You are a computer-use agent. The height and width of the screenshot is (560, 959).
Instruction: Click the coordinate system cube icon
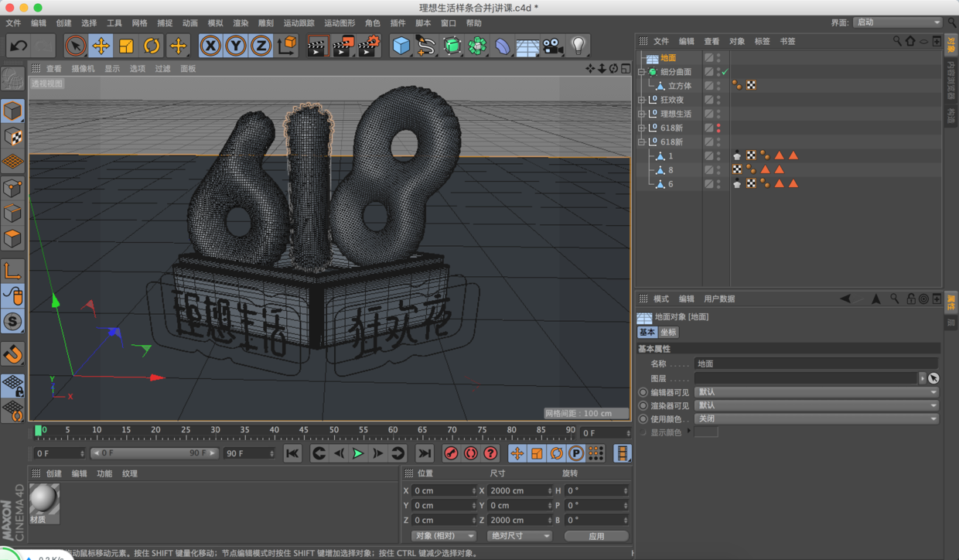(287, 46)
